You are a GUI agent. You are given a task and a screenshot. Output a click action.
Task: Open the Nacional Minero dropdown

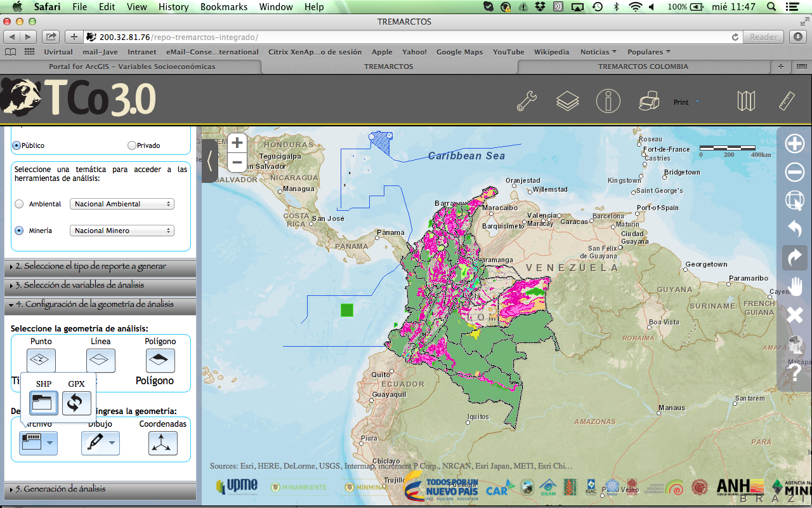(122, 231)
